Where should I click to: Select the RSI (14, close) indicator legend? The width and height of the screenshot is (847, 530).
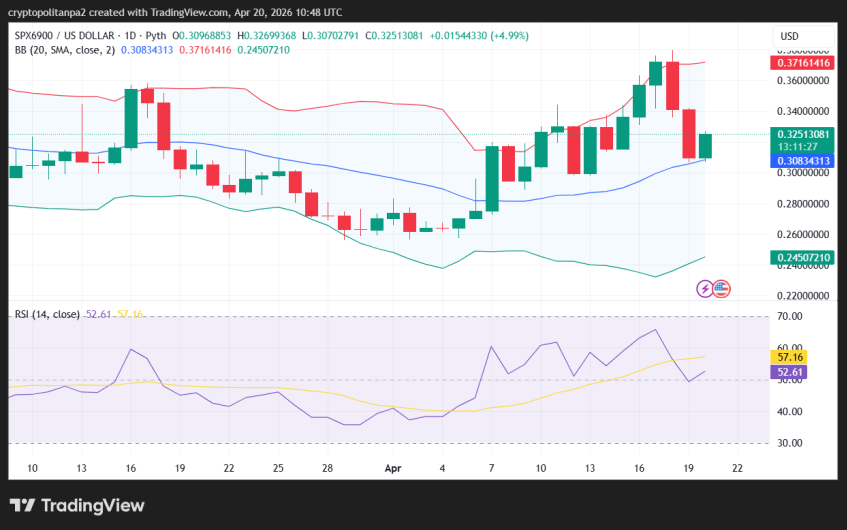[x=47, y=314]
